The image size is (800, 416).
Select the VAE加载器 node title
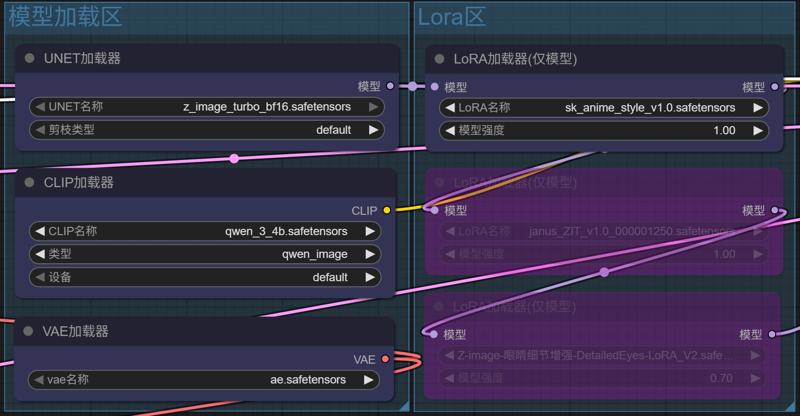pyautogui.click(x=76, y=331)
